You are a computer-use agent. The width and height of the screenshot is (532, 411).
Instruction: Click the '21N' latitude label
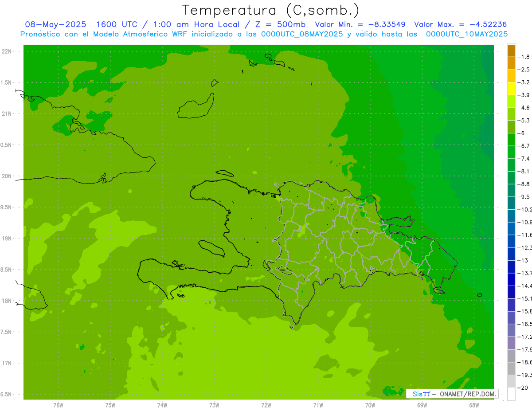click(7, 114)
